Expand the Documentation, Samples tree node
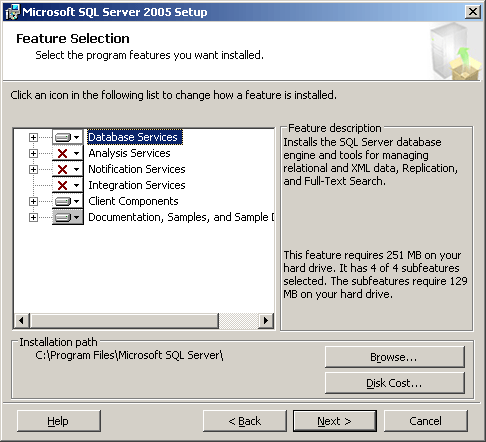Image resolution: width=486 pixels, height=442 pixels. 33,217
